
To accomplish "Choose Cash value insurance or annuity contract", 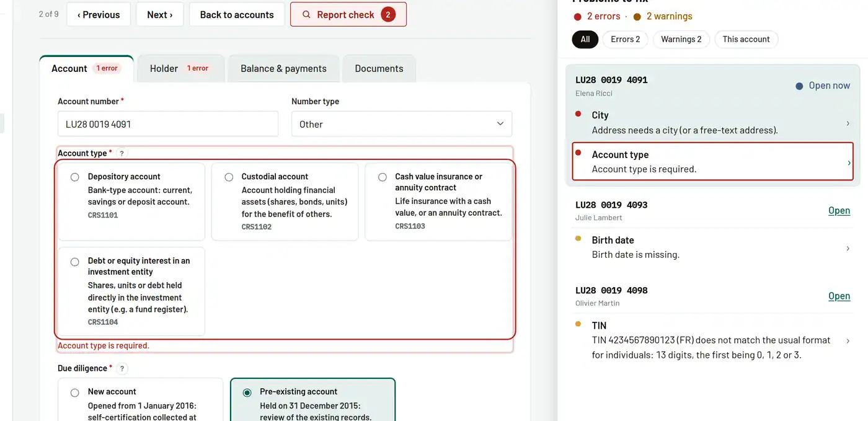I will click(383, 177).
